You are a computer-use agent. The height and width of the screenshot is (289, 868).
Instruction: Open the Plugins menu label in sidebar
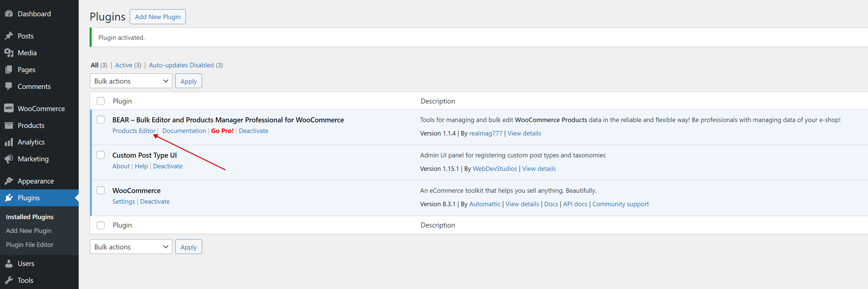29,198
